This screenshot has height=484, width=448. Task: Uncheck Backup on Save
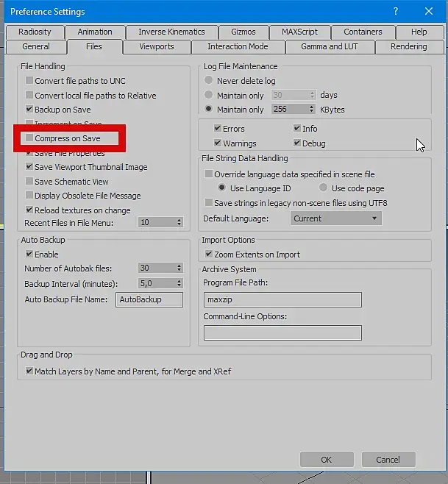click(x=29, y=110)
